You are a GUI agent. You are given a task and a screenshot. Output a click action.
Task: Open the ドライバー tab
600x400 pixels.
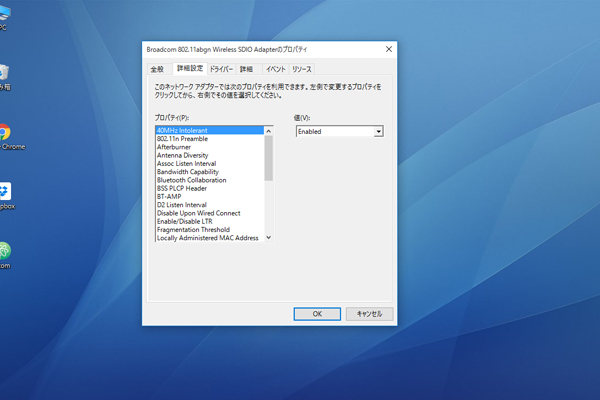tap(221, 69)
